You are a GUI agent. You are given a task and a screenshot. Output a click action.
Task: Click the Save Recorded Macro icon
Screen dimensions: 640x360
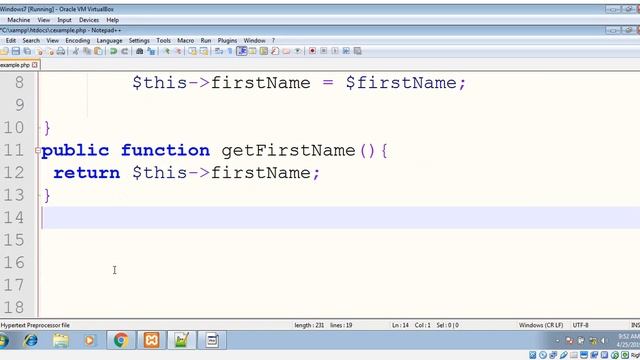click(x=358, y=51)
